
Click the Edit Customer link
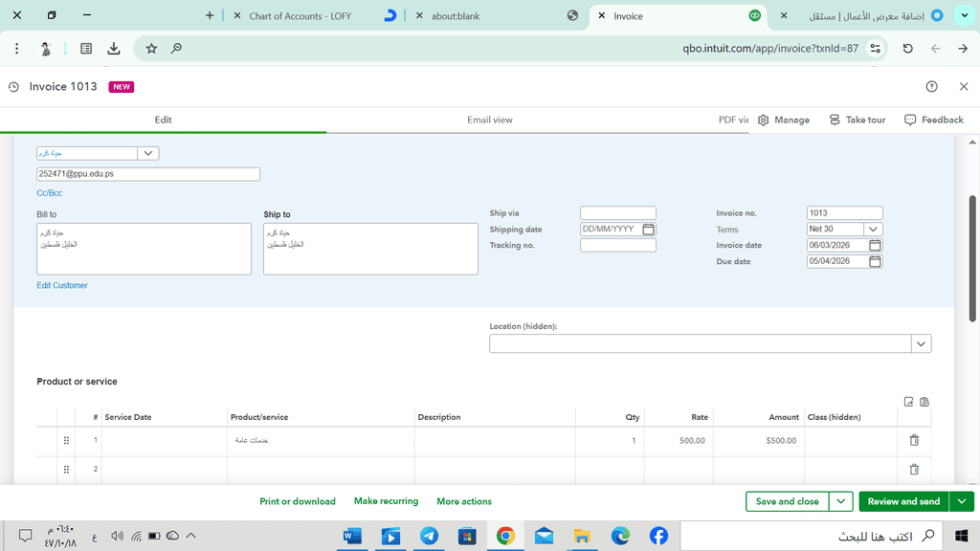(x=62, y=285)
